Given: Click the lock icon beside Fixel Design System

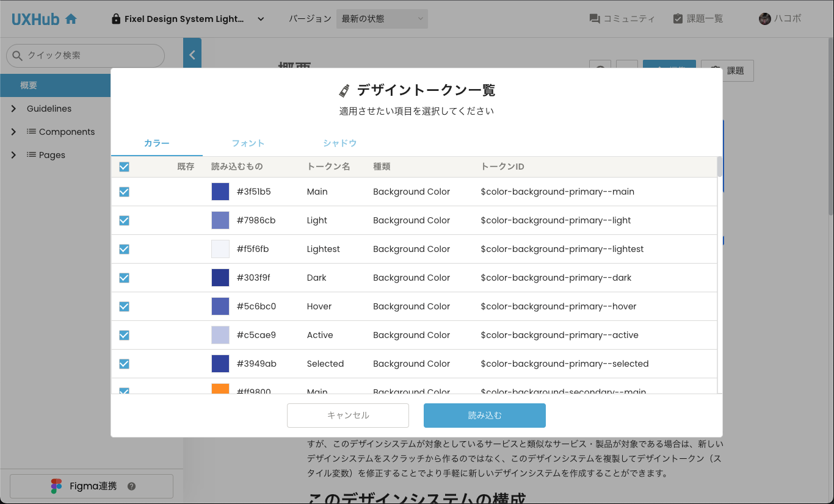Looking at the screenshot, I should click(x=116, y=18).
